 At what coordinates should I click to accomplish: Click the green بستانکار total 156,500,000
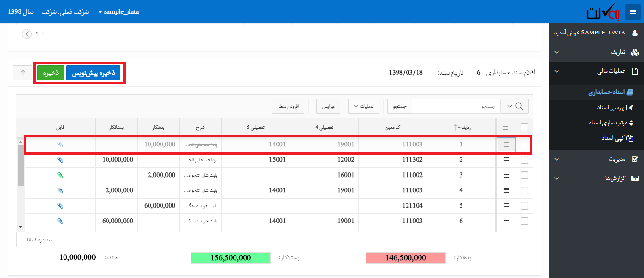[x=230, y=258]
